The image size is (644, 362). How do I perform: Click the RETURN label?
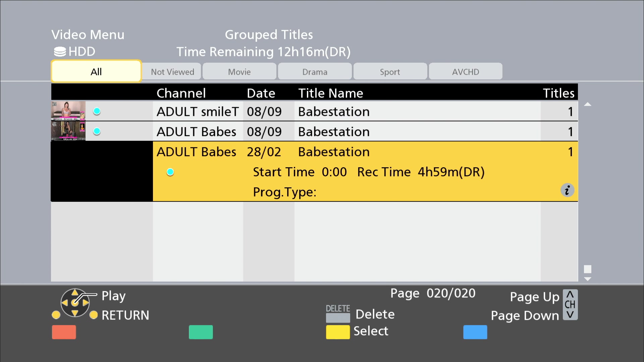point(125,315)
